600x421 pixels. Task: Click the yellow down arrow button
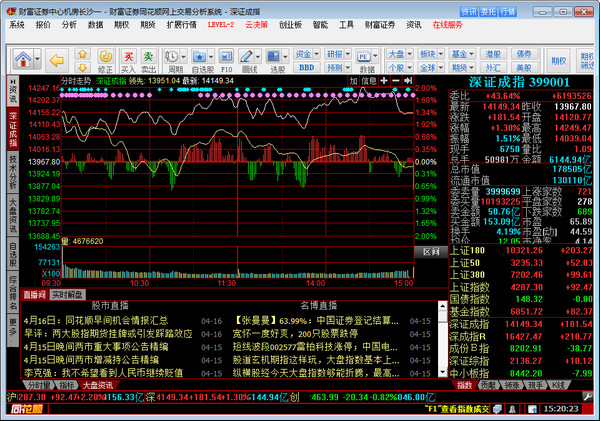pyautogui.click(x=82, y=68)
